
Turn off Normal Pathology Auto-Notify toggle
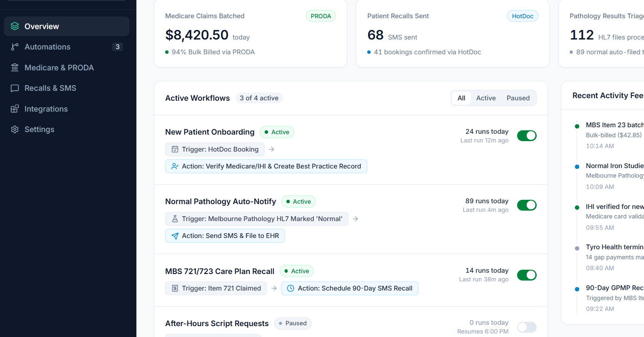point(527,205)
